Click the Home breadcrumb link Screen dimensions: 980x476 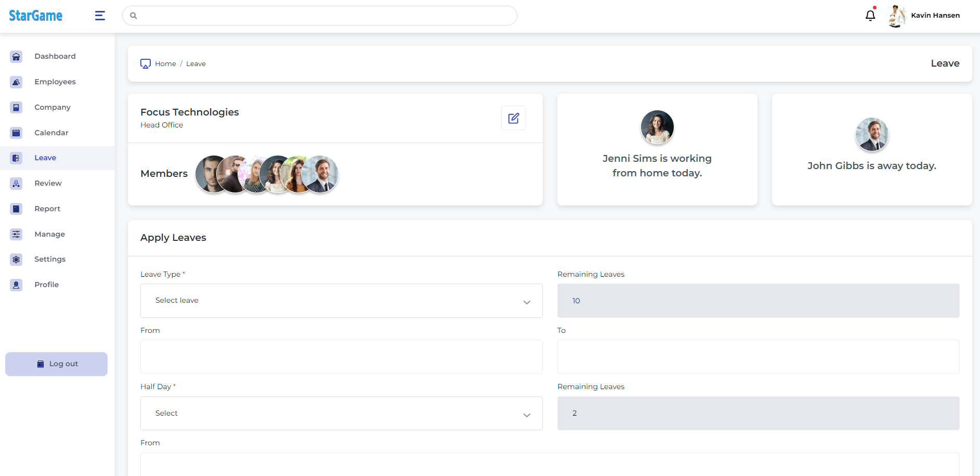click(x=165, y=64)
